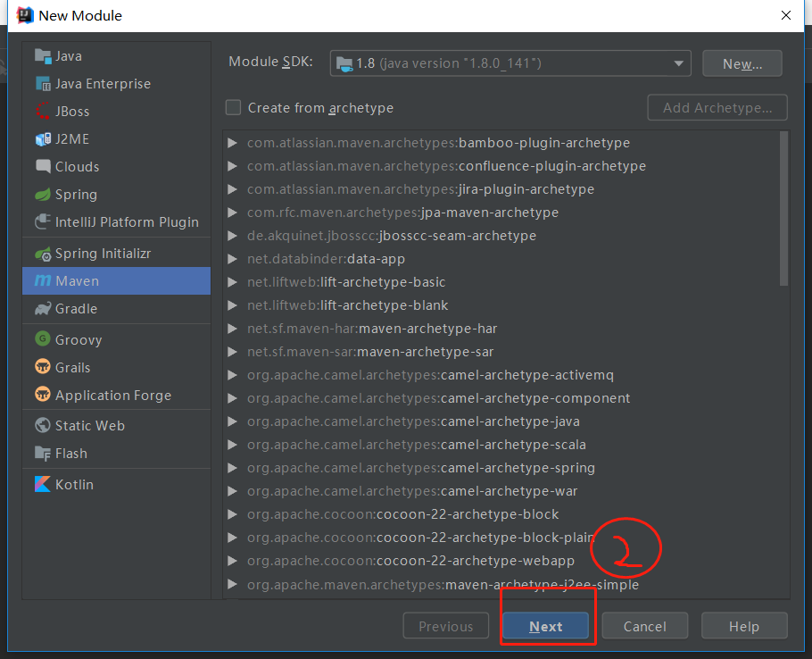This screenshot has width=812, height=659.
Task: Select Gradle module type label
Action: pos(76,309)
